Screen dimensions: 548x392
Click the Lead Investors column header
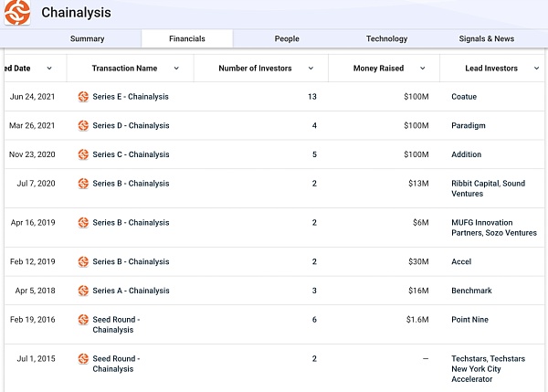[491, 69]
